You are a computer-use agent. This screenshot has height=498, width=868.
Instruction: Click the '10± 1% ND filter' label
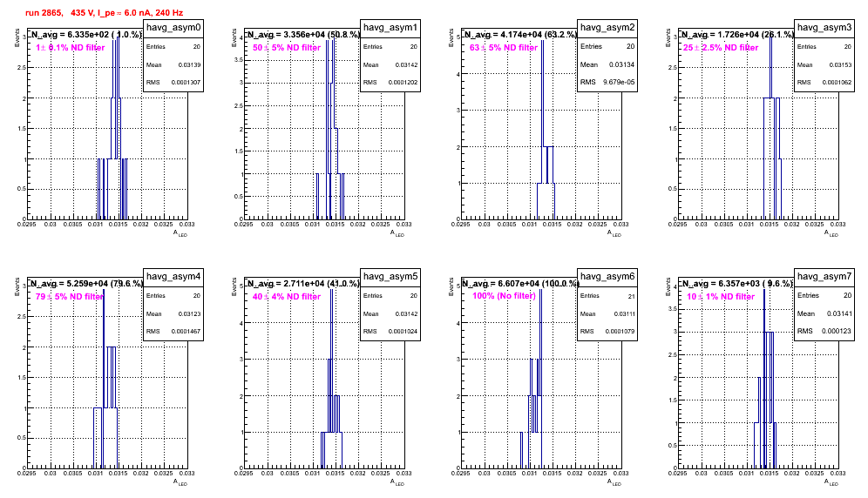(x=721, y=297)
